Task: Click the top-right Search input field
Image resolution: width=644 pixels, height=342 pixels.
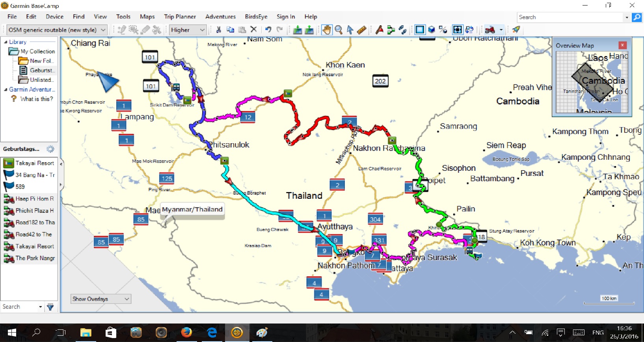Action: point(570,17)
